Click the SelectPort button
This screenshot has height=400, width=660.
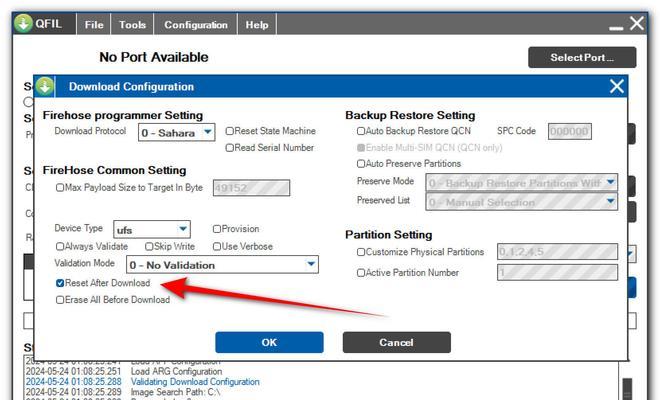[582, 57]
